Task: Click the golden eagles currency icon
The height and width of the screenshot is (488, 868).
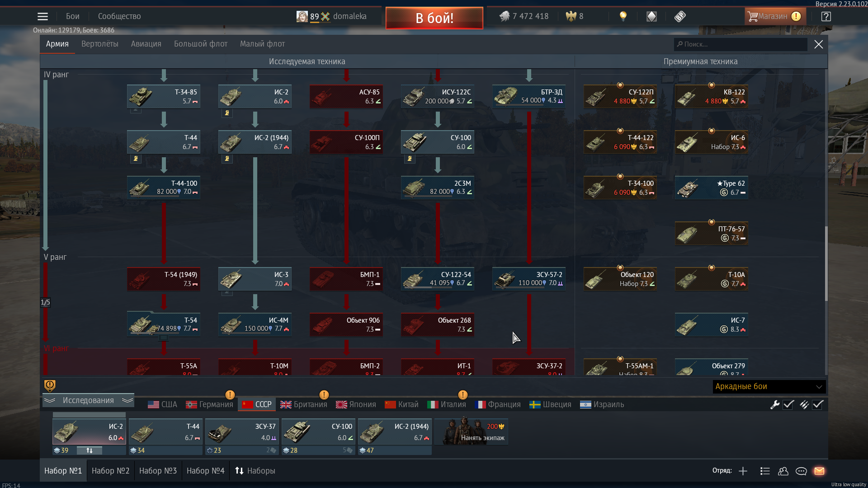Action: [x=571, y=16]
